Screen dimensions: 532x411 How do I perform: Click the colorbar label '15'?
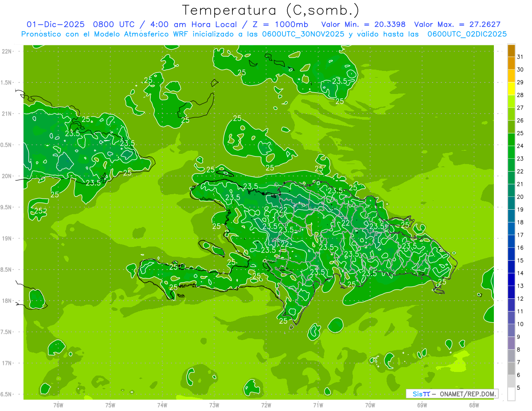(x=520, y=261)
